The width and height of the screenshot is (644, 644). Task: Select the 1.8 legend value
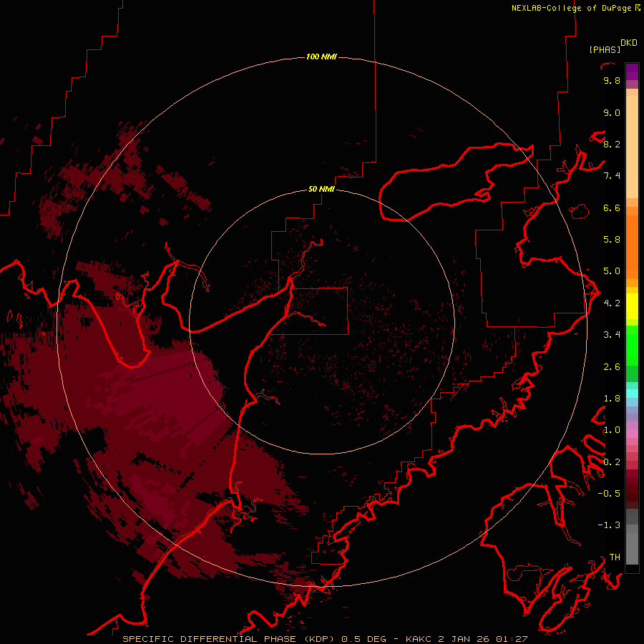[612, 398]
